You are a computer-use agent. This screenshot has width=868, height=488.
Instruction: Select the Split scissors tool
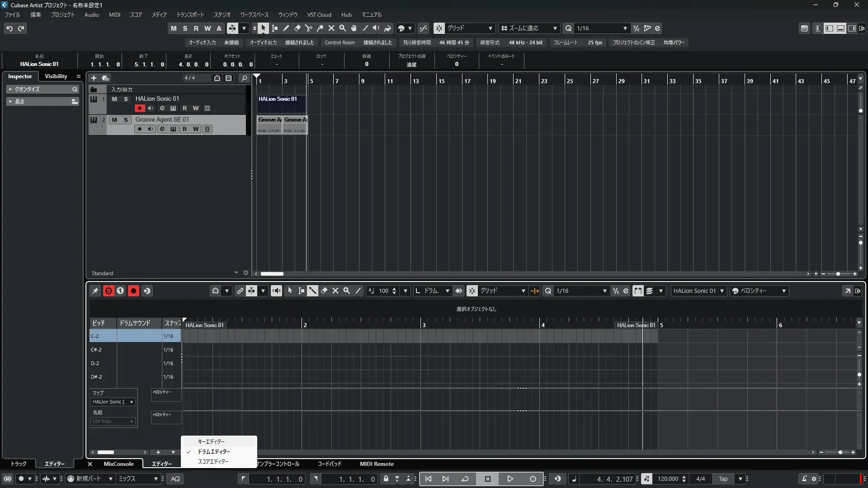[x=309, y=28]
